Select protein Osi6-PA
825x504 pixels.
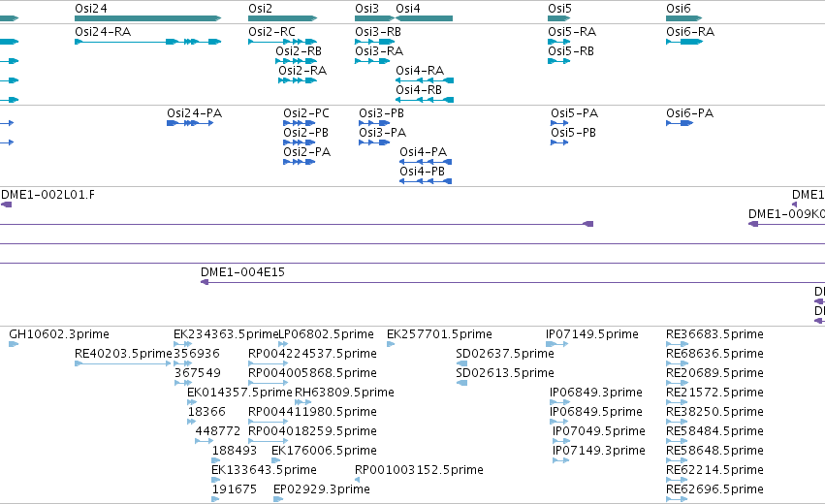click(x=680, y=123)
